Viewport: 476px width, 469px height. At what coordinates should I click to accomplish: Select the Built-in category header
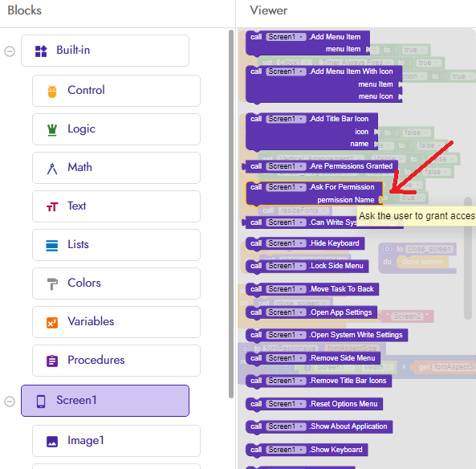click(105, 51)
